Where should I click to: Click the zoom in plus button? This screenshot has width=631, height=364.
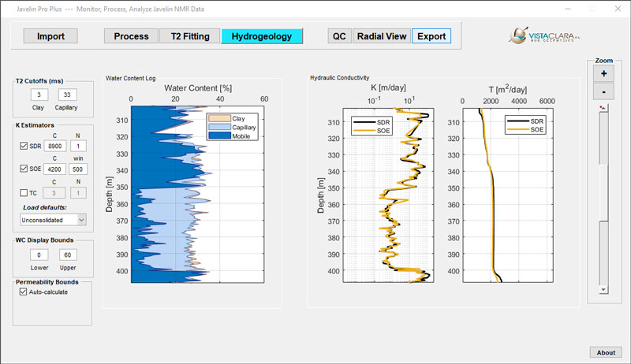click(x=603, y=73)
